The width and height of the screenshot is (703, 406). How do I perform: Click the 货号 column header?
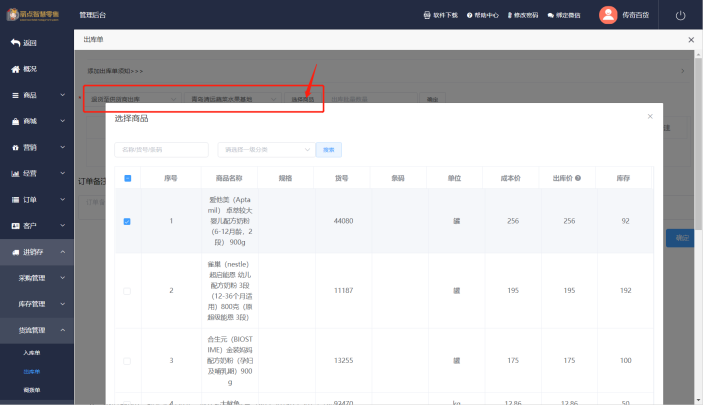pyautogui.click(x=342, y=178)
